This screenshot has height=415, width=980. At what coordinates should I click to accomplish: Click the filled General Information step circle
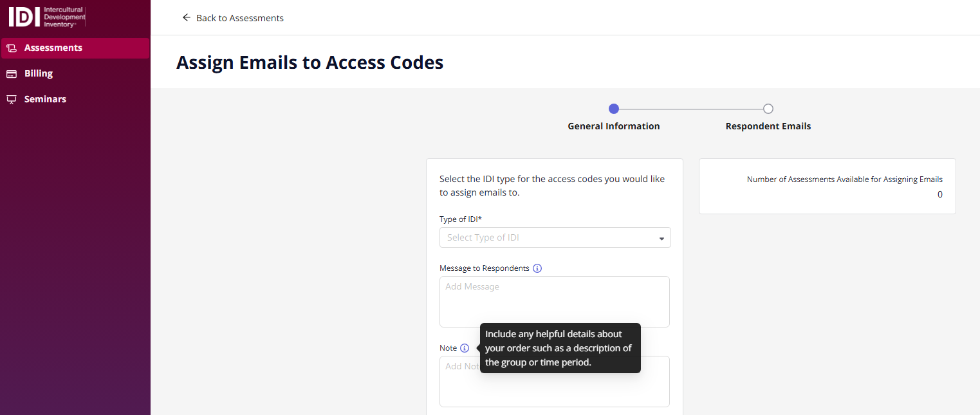click(x=614, y=109)
